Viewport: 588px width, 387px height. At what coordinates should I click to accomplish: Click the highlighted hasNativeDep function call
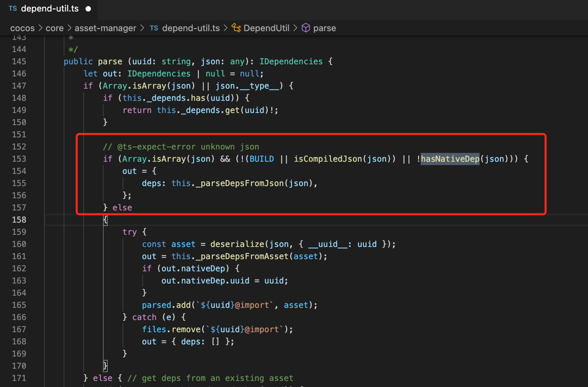coord(450,159)
